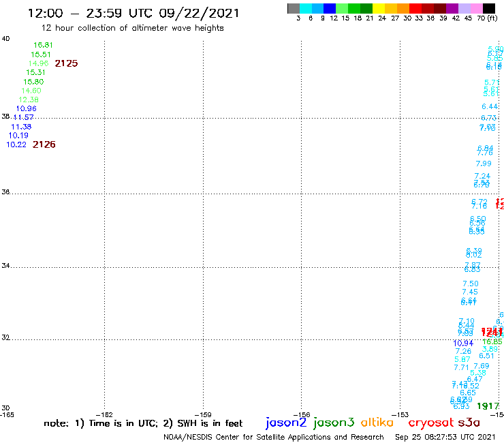The width and height of the screenshot is (504, 443).
Task: Click the wave height value 5.87
Action: pos(462,359)
